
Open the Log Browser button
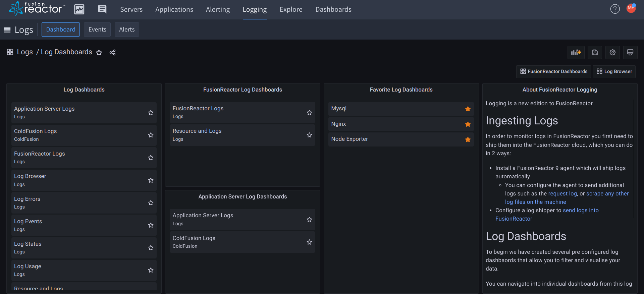click(614, 71)
